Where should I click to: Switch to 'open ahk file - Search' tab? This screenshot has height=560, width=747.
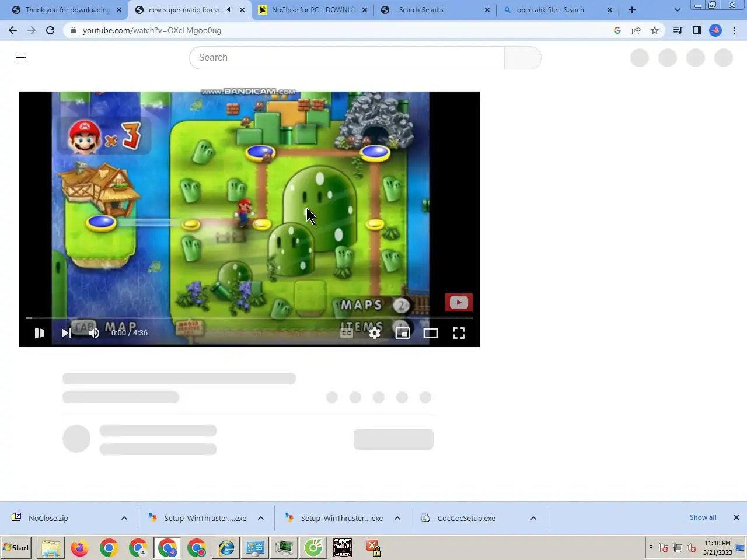[x=551, y=10]
